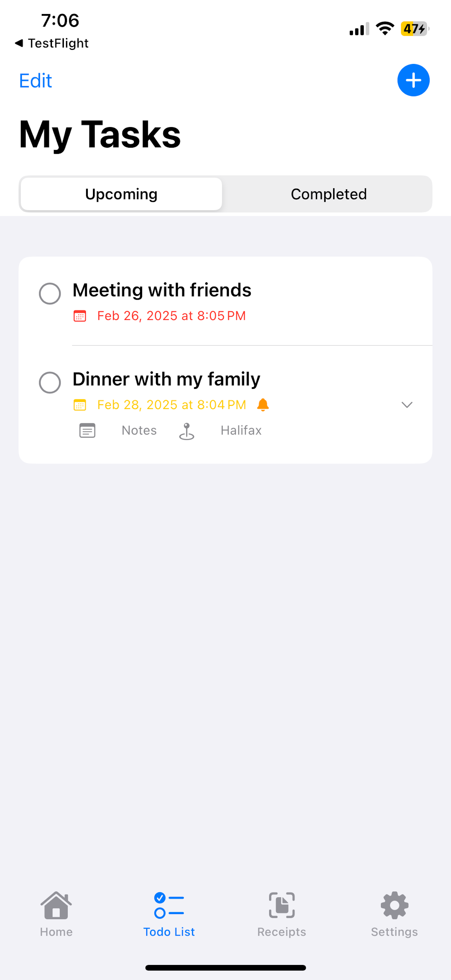Open the Home tab icon
The width and height of the screenshot is (451, 980).
(x=56, y=905)
